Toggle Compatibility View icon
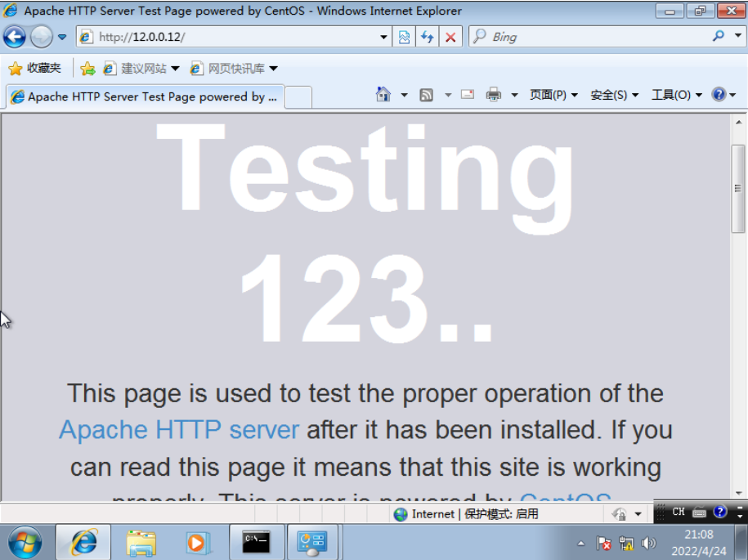Viewport: 748px width, 560px height. (x=404, y=37)
